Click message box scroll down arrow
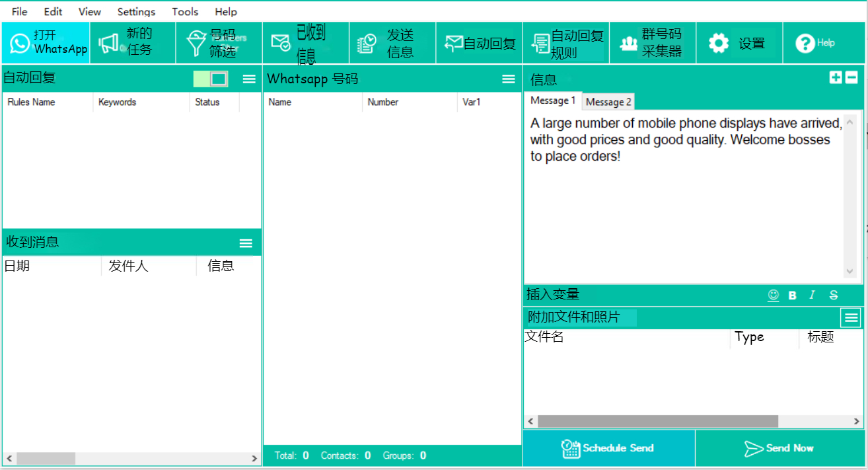This screenshot has width=868, height=470. (x=850, y=272)
